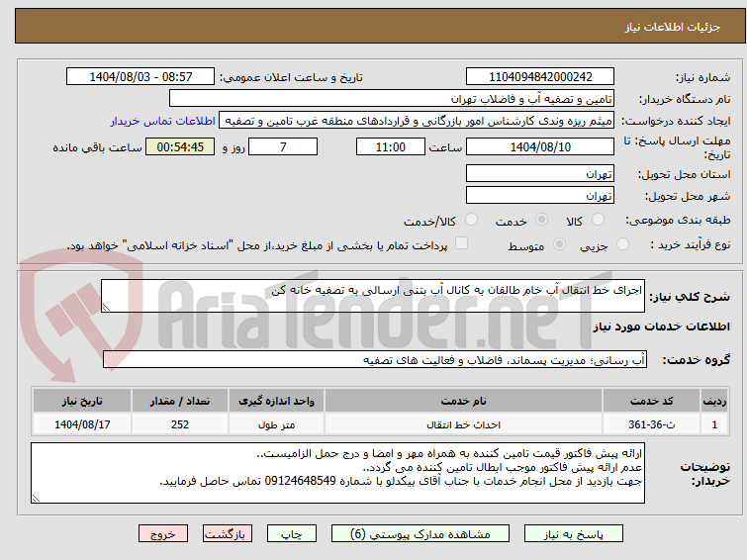Select the خدمت radio button
747x560 pixels.
pyautogui.click(x=541, y=220)
